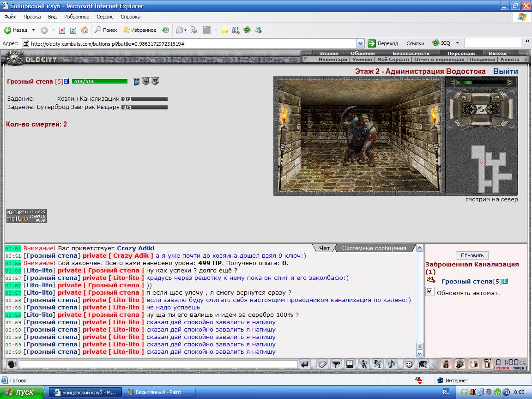Viewport: 532px width, 399px height.
Task: Open the Сервис menu
Action: (105, 17)
